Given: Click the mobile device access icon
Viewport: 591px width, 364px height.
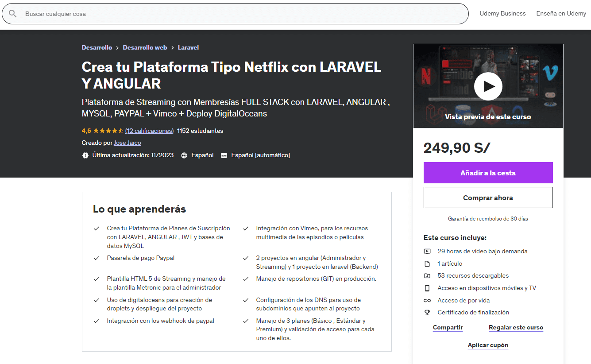Looking at the screenshot, I should pos(427,288).
